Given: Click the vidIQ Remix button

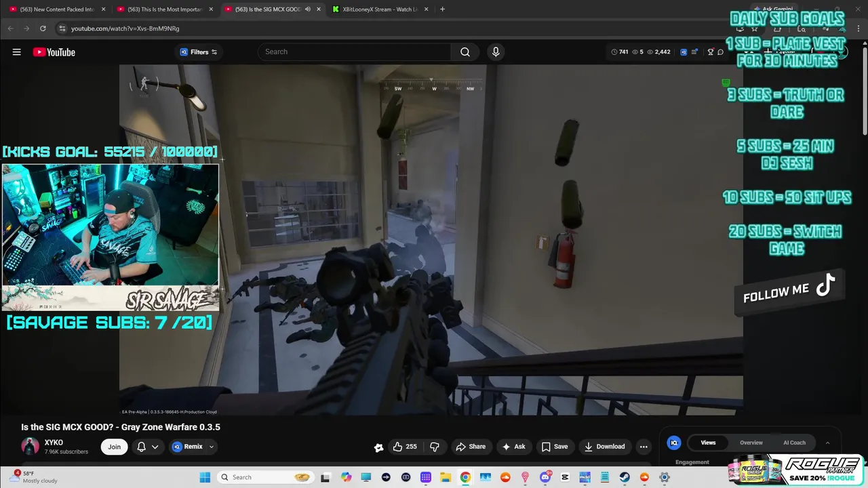Looking at the screenshot, I should [187, 447].
